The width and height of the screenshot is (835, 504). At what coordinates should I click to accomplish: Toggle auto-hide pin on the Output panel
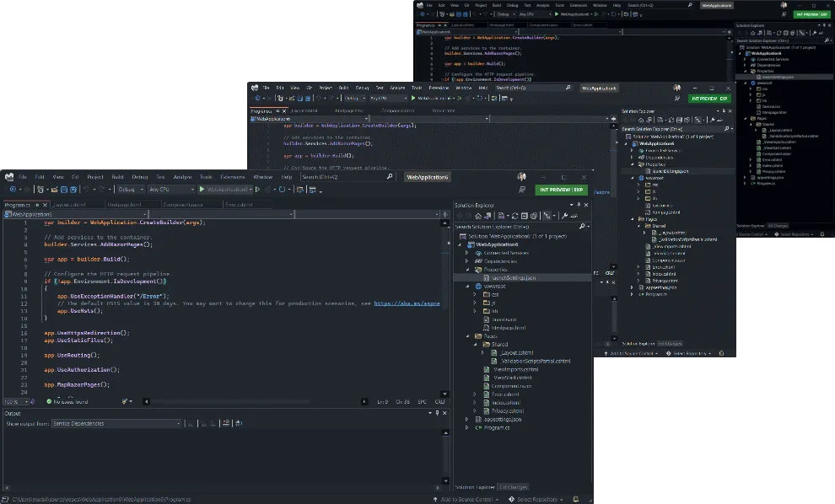click(x=437, y=413)
